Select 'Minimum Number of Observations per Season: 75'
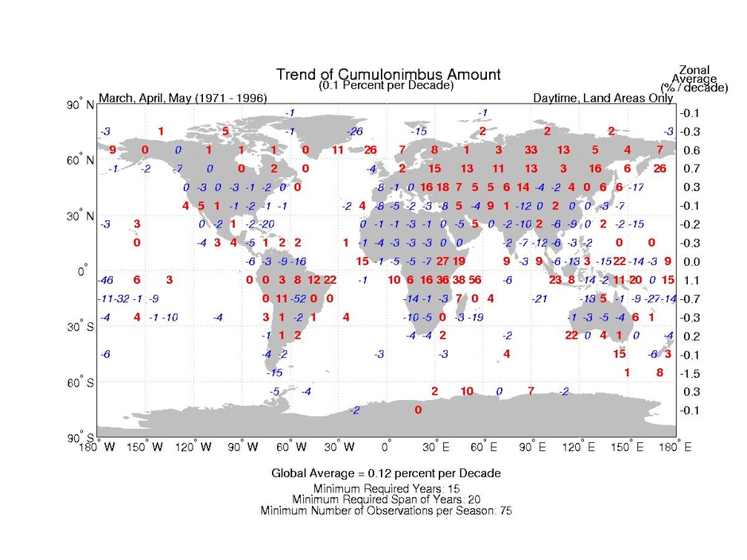Image resolution: width=747 pixels, height=560 pixels. click(385, 511)
